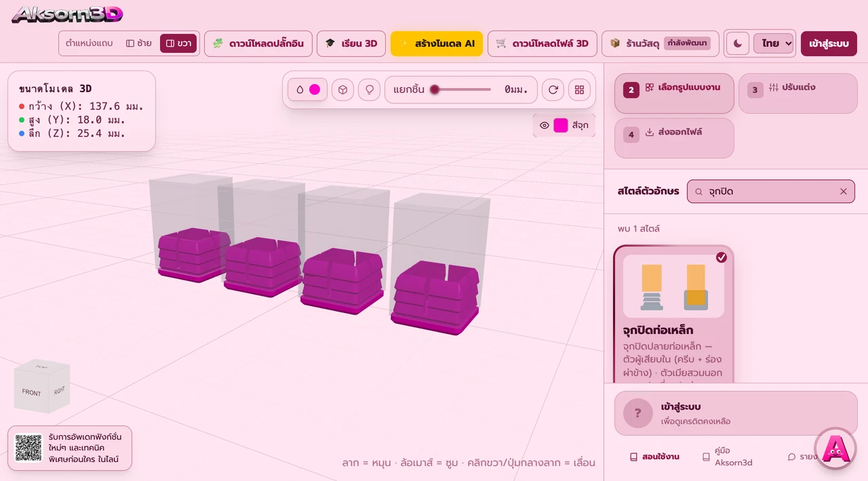The width and height of the screenshot is (868, 481).
Task: Click the top เข้าสู่ระบบ login button
Action: click(829, 43)
